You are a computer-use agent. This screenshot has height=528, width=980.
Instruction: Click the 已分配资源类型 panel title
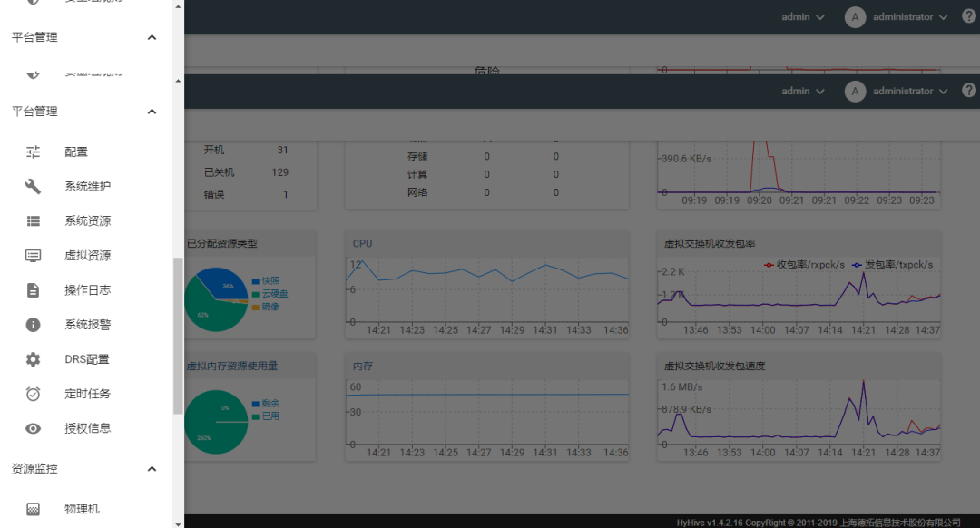222,244
